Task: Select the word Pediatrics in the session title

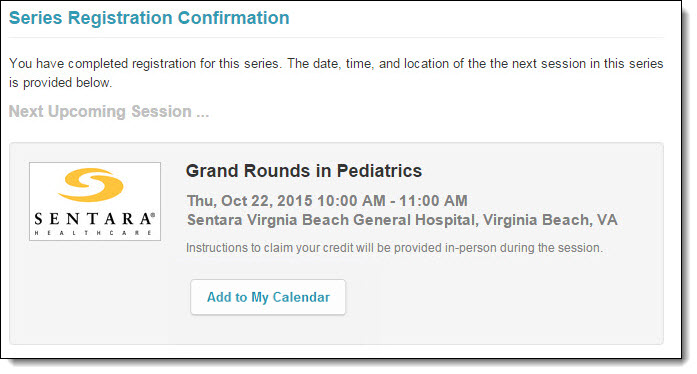Action: pos(379,171)
